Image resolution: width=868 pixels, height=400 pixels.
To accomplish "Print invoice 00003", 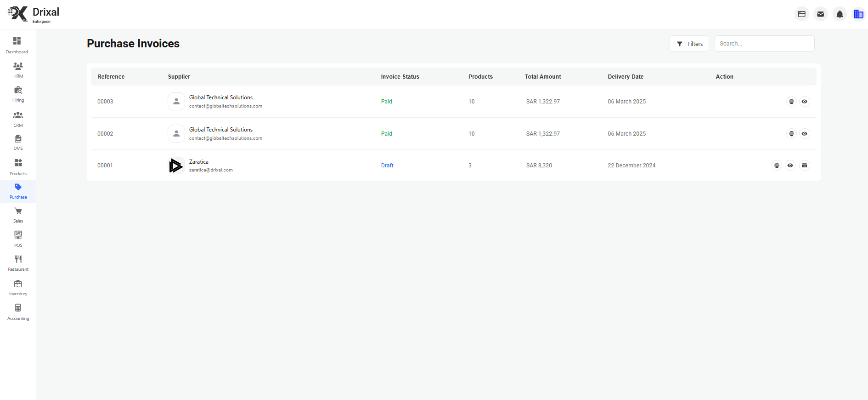I will (791, 102).
